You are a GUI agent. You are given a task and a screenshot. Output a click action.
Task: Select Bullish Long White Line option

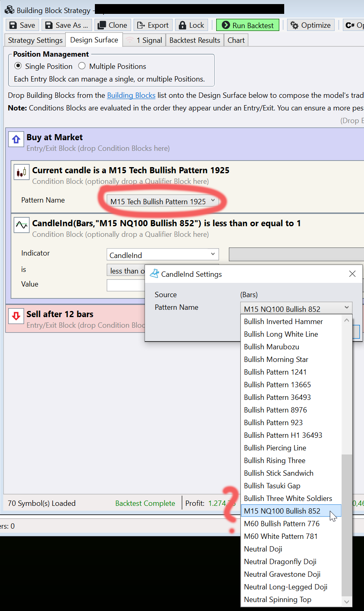point(291,334)
